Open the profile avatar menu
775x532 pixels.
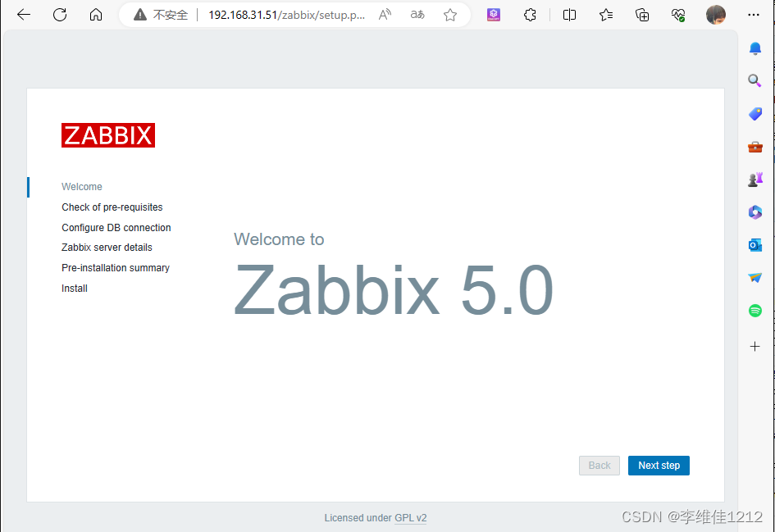[715, 15]
